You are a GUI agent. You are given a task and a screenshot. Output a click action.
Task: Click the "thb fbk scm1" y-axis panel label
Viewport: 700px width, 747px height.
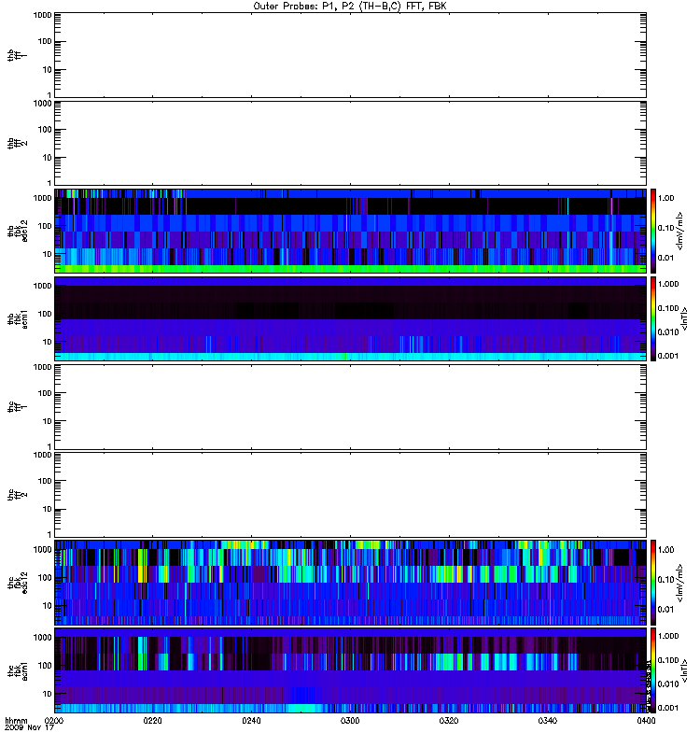tap(17, 318)
